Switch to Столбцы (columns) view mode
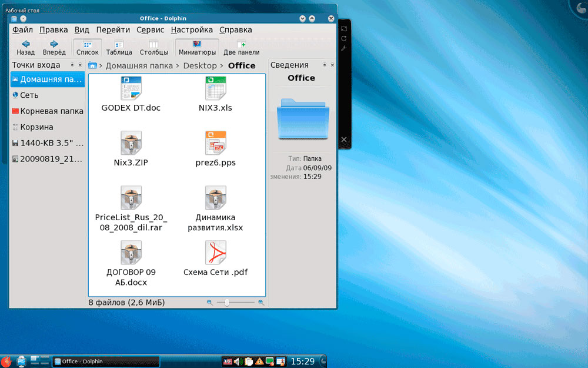Screen dimensions: 588x368 click(x=153, y=48)
